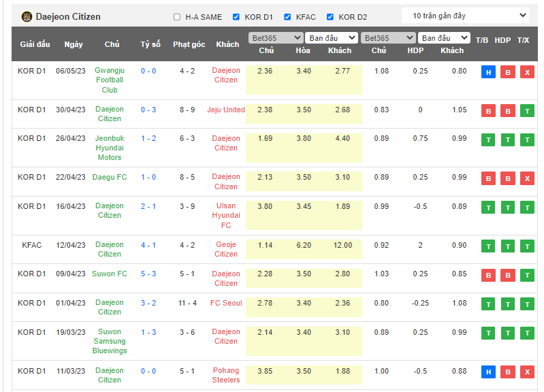The width and height of the screenshot is (544, 392).
Task: Uncheck the KOR D1 league filter
Action: pos(236,17)
